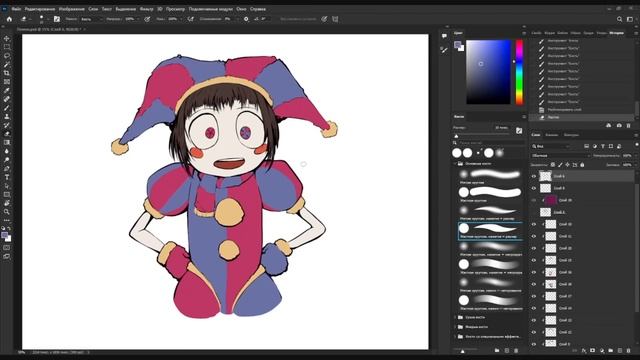Select the Eraser tool in toolbar
This screenshot has height=360, width=640.
tap(7, 134)
